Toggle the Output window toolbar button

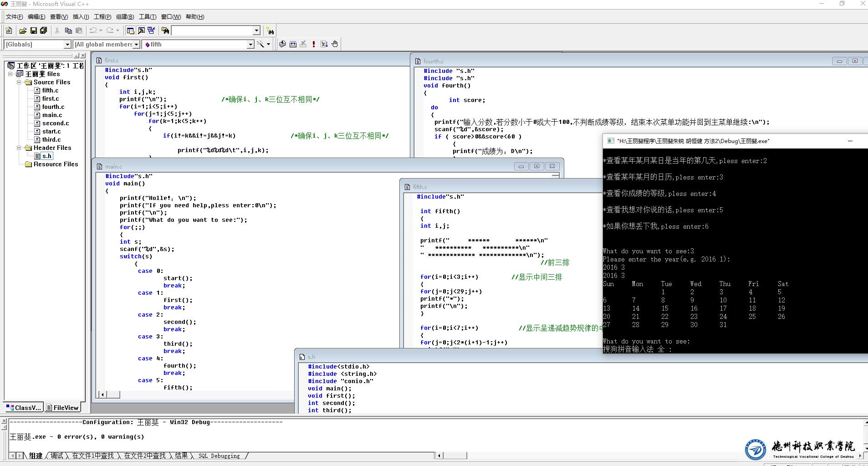coord(141,31)
